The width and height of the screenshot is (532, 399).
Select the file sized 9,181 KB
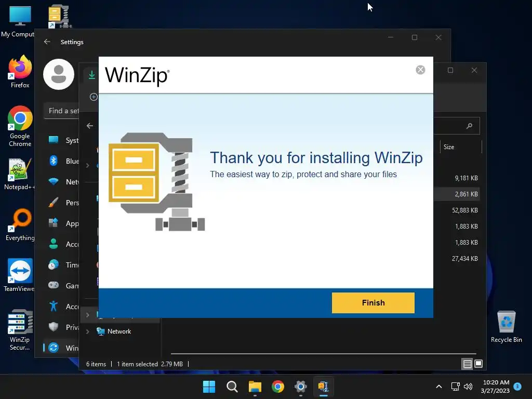466,178
